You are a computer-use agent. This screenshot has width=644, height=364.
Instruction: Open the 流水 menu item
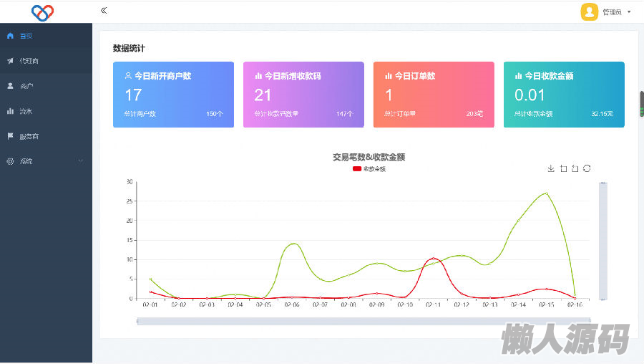pyautogui.click(x=26, y=111)
